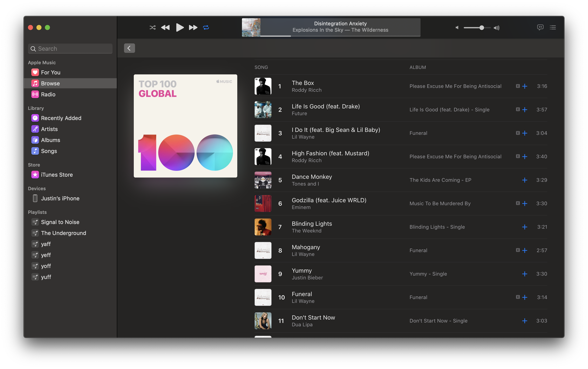
Task: Toggle repeat mode off
Action: point(206,27)
